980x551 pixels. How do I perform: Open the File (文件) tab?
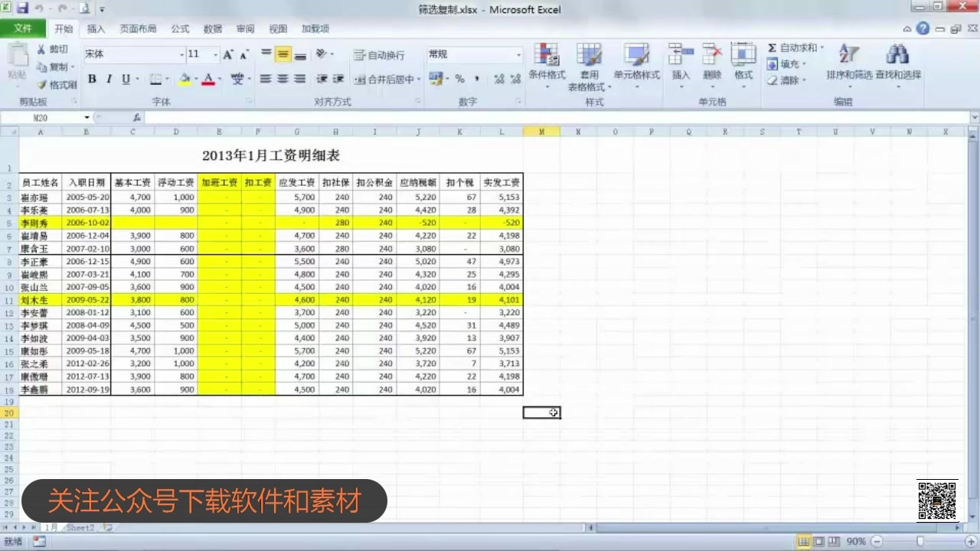pos(24,28)
